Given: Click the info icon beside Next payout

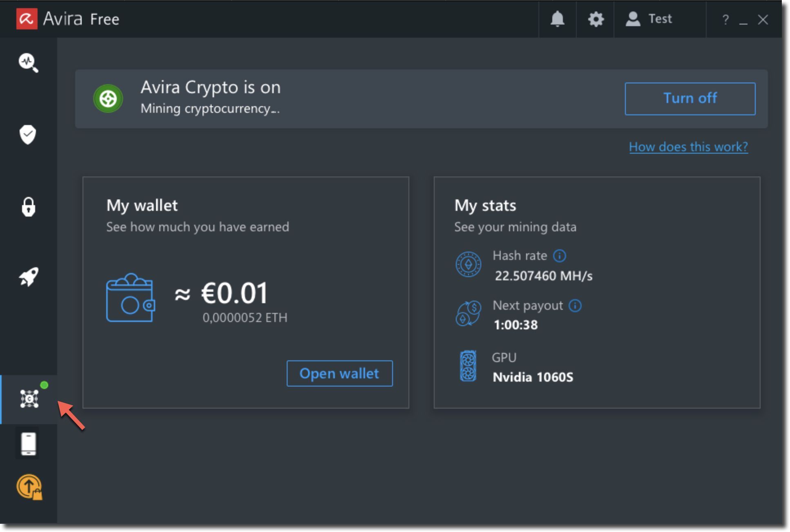Looking at the screenshot, I should point(575,306).
